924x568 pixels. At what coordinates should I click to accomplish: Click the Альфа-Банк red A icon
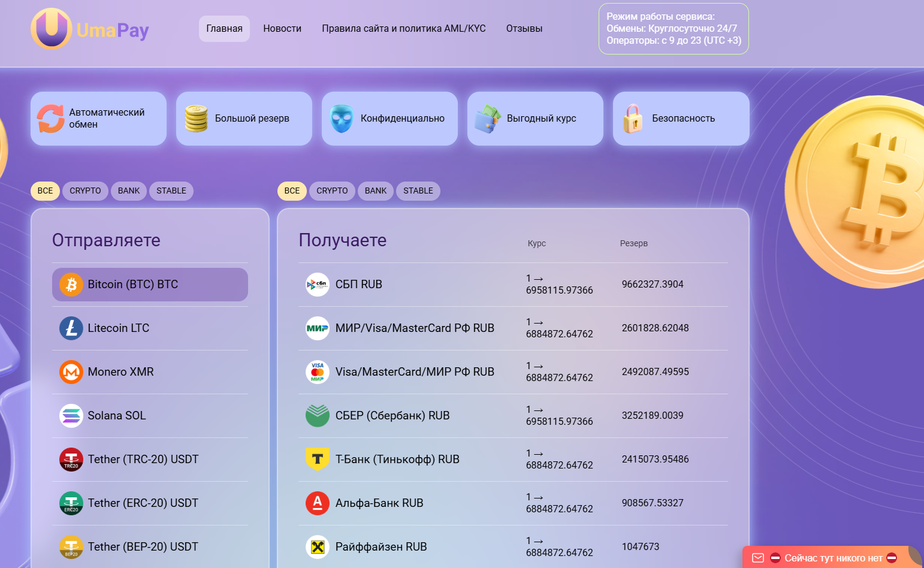318,503
